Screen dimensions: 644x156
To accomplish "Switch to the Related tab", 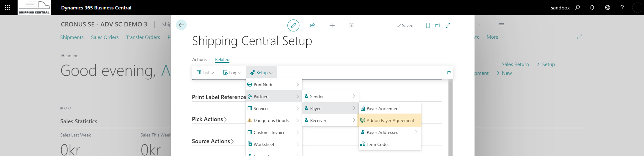I will 222,59.
